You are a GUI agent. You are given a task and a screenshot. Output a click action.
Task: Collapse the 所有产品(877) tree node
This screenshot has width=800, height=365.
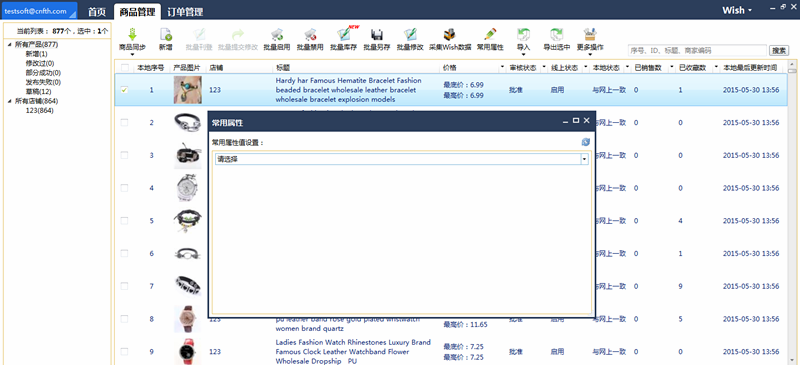[10, 45]
